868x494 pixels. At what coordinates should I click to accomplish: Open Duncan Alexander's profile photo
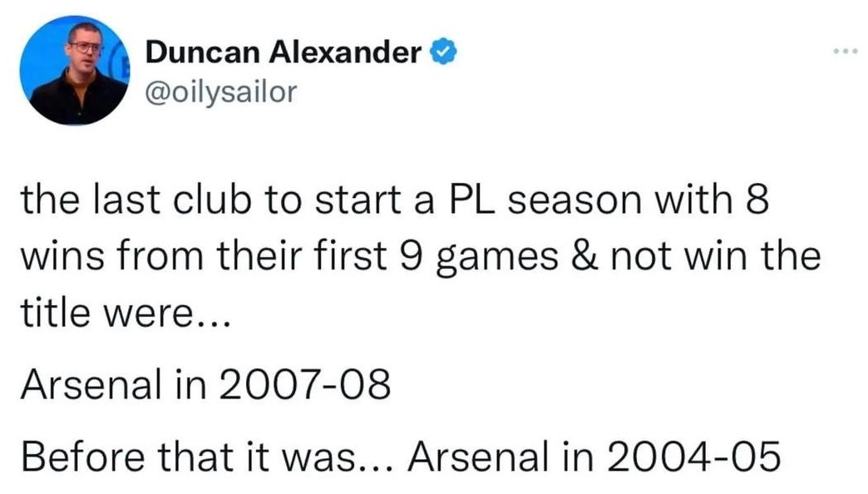point(74,71)
